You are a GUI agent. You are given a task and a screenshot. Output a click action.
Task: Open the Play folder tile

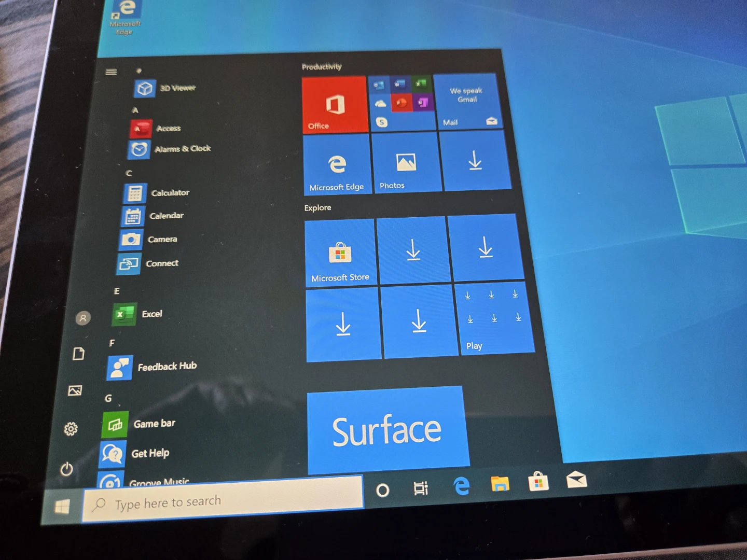point(493,318)
